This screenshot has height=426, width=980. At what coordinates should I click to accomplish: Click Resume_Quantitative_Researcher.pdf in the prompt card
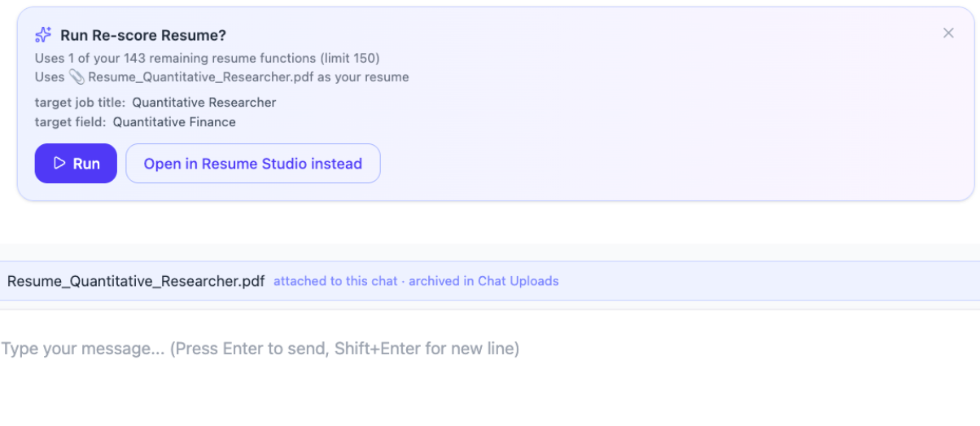(201, 77)
